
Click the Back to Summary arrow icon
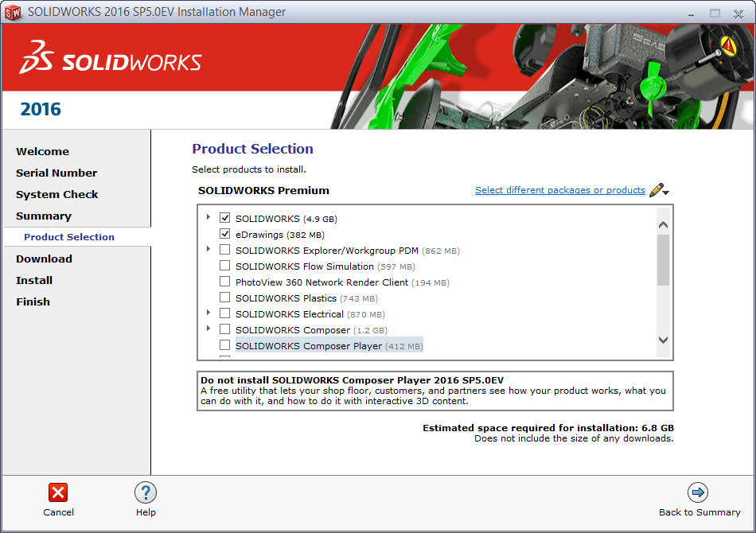pyautogui.click(x=698, y=492)
